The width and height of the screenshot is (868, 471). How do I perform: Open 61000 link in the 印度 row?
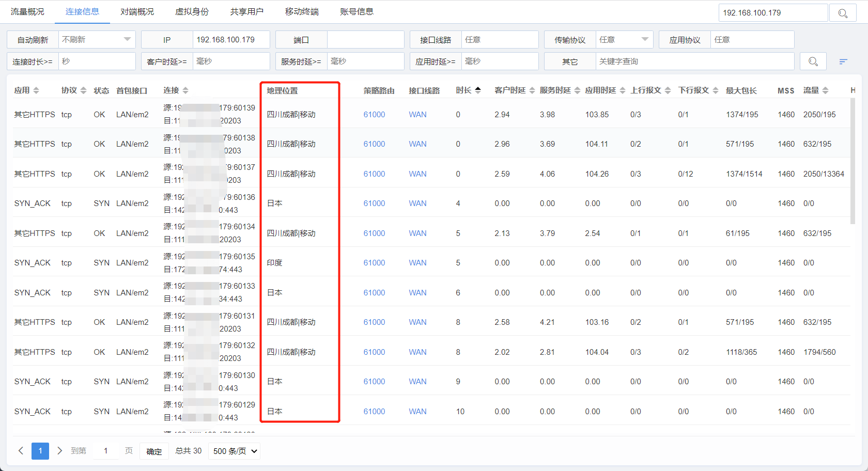pyautogui.click(x=374, y=263)
